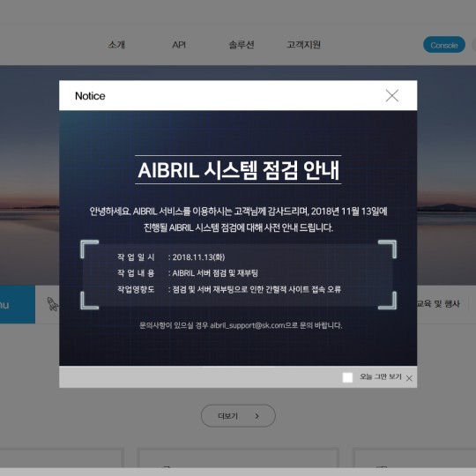Viewport: 476px width, 476px height.
Task: Click the rocket icon behind the popup
Action: point(53,304)
